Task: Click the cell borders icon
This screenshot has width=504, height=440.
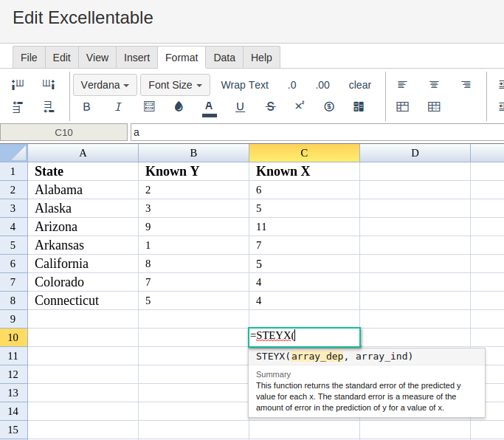Action: (x=149, y=107)
